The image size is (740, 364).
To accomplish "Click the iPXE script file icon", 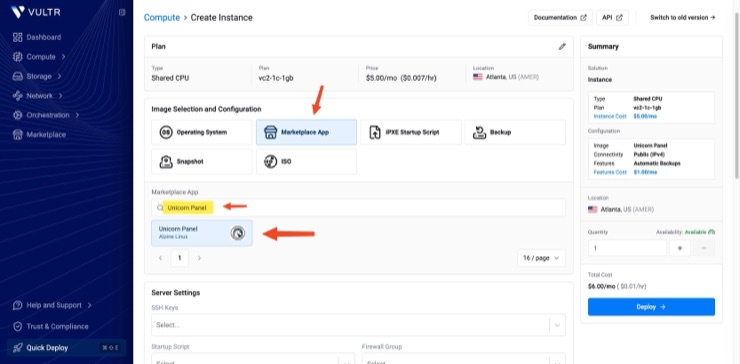I will tap(375, 132).
